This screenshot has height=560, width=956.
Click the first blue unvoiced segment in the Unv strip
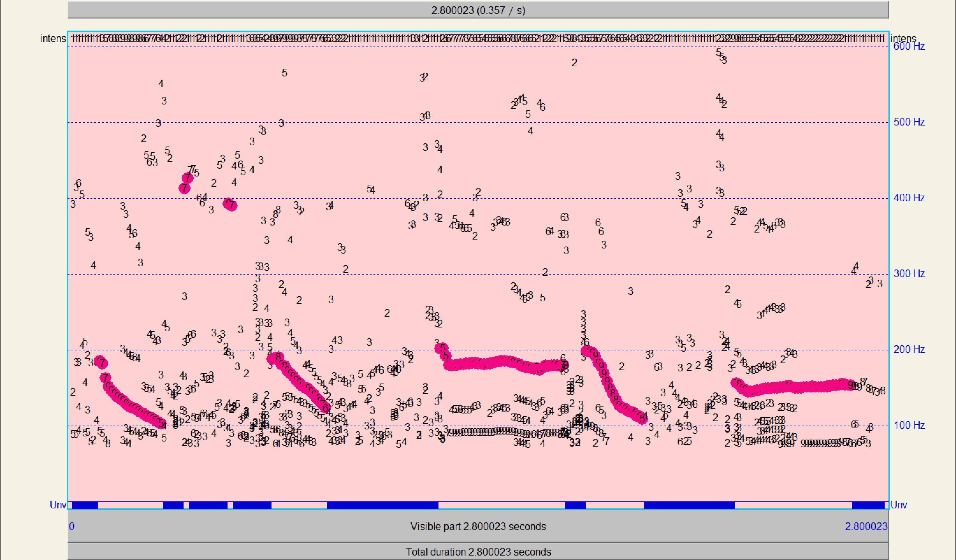point(85,505)
